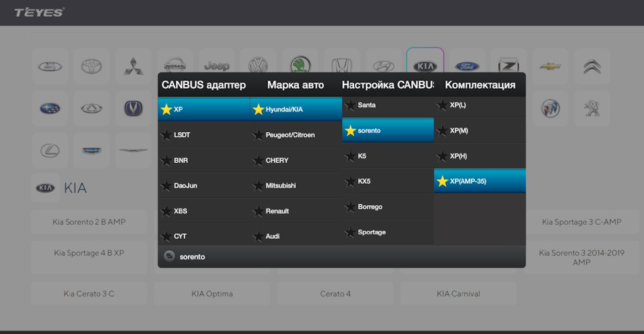
Task: Toggle the star next to Santa
Action: [350, 105]
